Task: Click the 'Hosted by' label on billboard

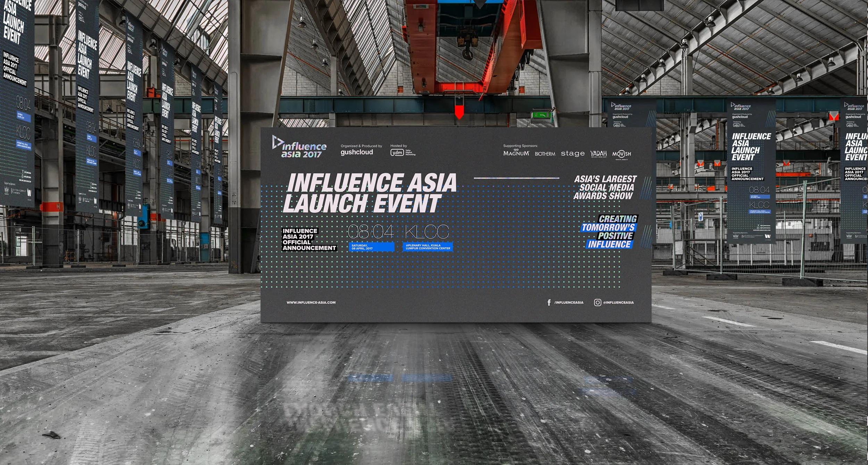Action: tap(398, 146)
